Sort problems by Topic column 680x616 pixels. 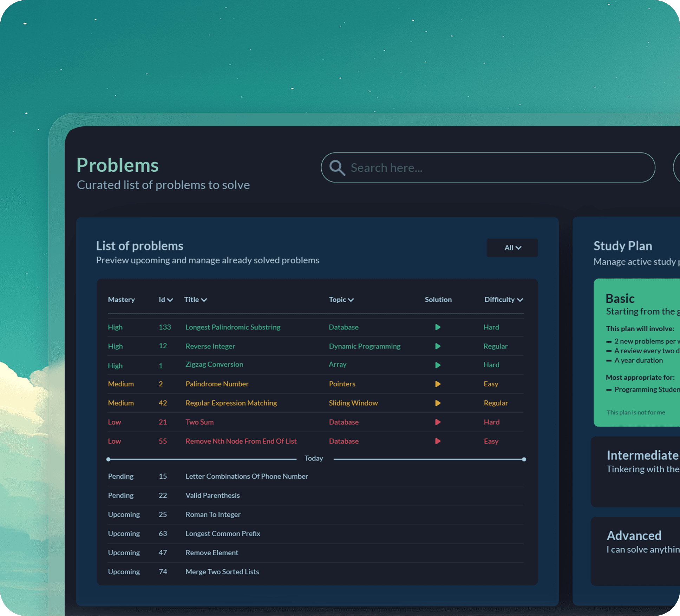(x=341, y=300)
